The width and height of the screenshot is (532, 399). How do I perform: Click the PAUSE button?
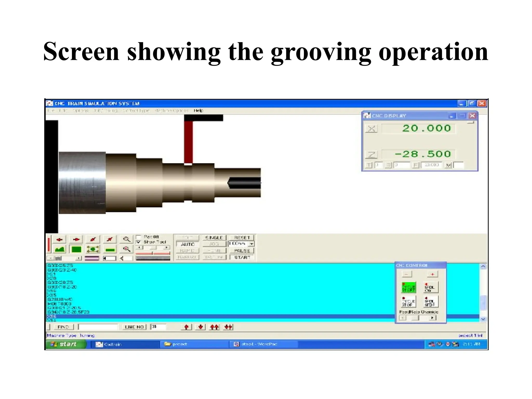tap(242, 251)
